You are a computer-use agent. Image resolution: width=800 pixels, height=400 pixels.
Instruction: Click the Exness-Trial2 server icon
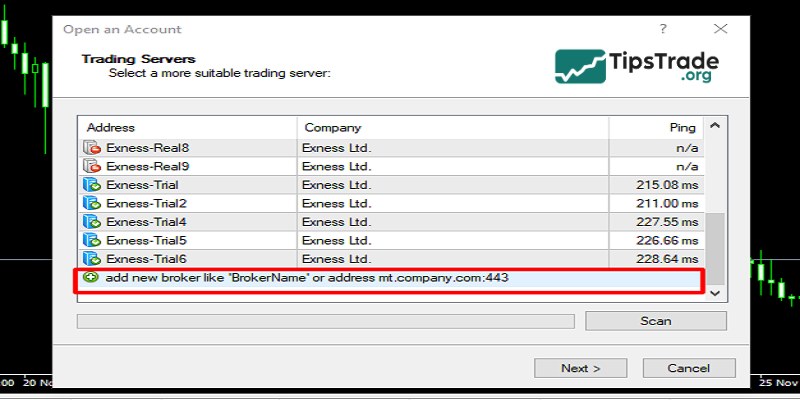(92, 203)
